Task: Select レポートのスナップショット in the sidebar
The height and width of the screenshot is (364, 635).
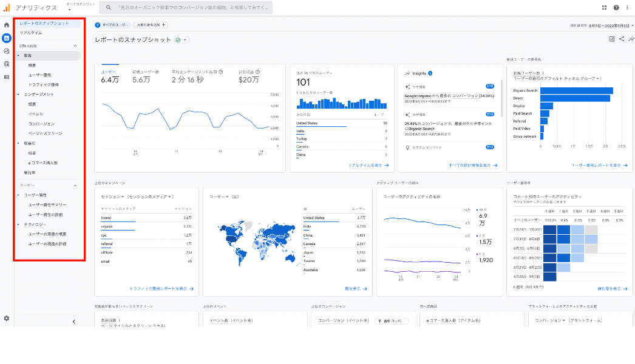Action: [44, 23]
